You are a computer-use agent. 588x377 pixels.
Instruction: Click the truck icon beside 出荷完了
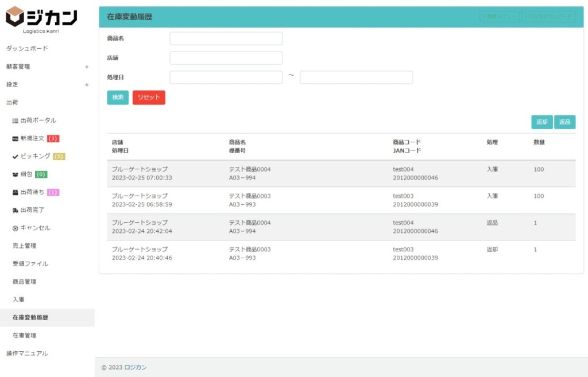[x=16, y=211]
